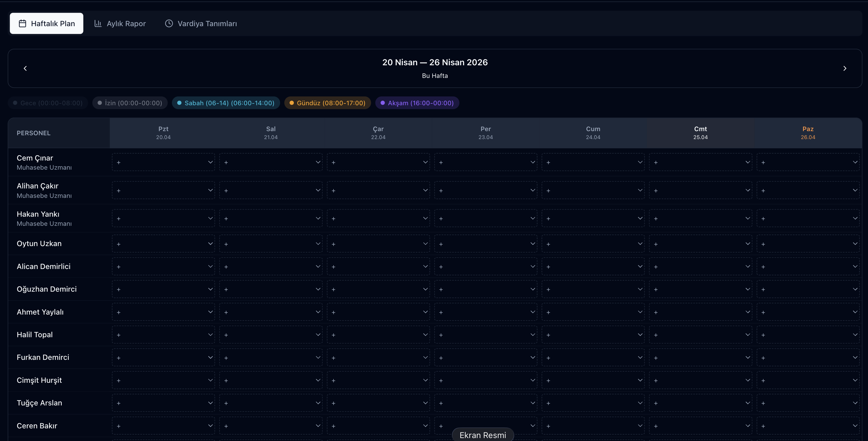The image size is (868, 441).
Task: Open Oğuzhan Demirci's Cmt shift dropdown
Action: click(x=701, y=289)
